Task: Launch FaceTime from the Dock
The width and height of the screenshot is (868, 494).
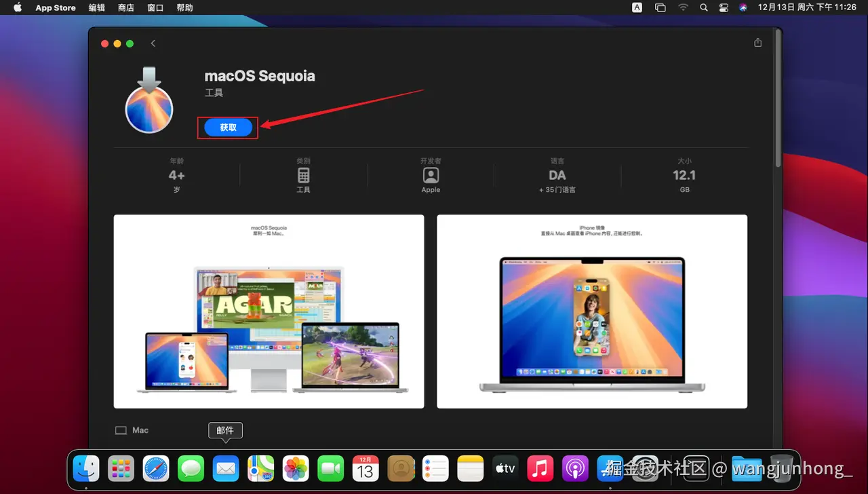Action: pos(331,468)
